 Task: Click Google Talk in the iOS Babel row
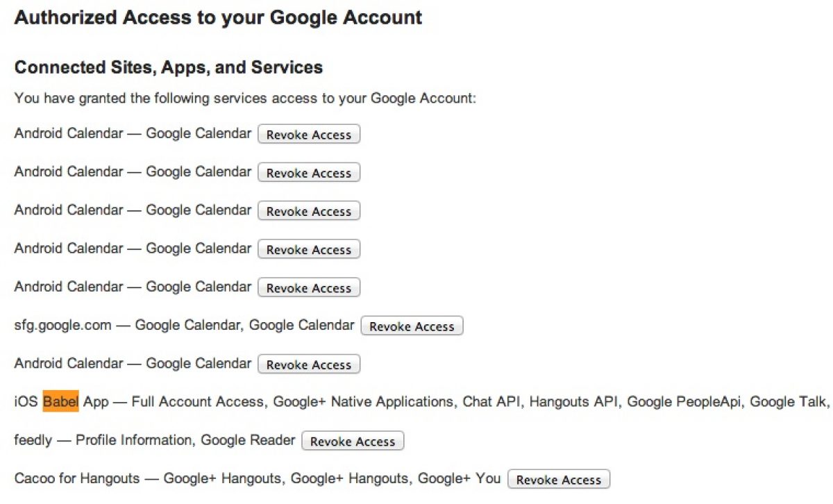788,402
